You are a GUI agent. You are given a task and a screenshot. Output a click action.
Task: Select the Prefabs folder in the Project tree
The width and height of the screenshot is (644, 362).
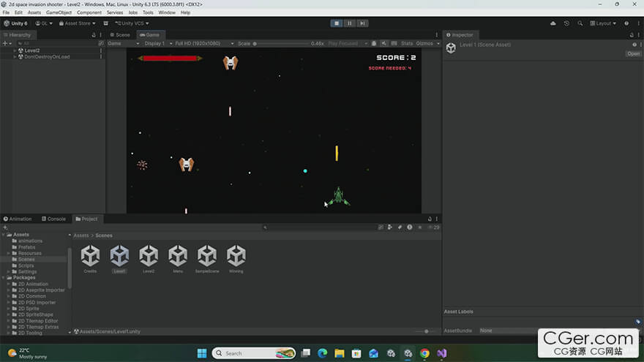point(26,247)
